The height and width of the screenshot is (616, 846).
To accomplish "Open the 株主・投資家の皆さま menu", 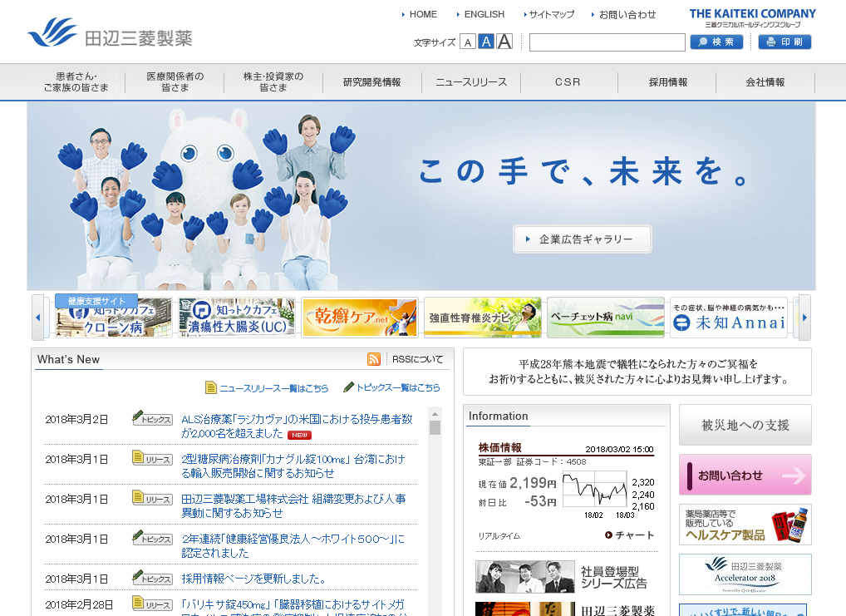I will coord(273,82).
